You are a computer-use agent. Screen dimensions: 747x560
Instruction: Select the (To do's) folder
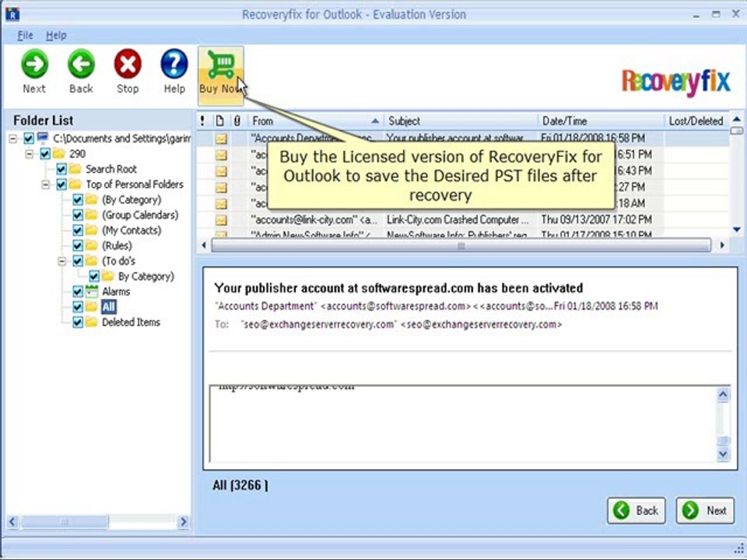[x=118, y=261]
